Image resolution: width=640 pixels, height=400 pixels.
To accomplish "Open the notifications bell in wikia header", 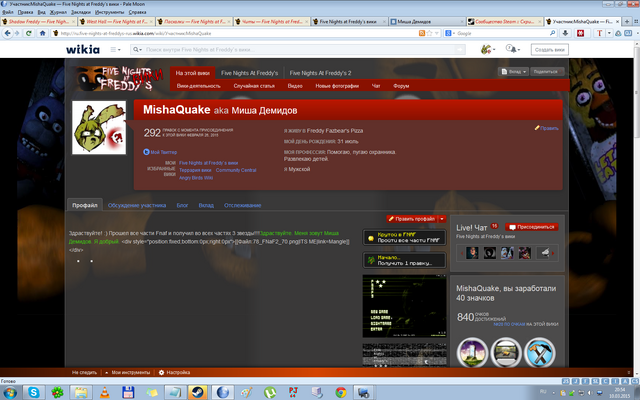I will coord(513,49).
